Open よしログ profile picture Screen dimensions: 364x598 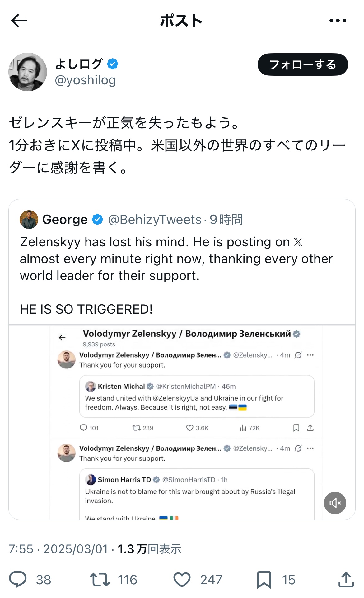(28, 72)
